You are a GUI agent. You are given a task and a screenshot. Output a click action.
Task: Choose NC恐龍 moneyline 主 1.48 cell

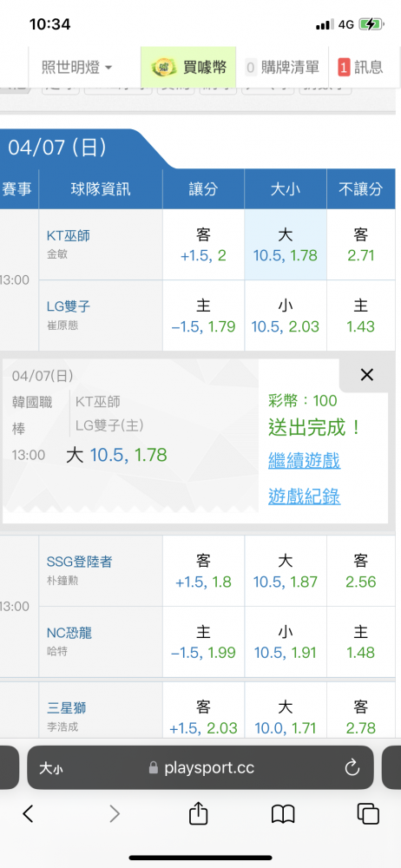[x=360, y=642]
